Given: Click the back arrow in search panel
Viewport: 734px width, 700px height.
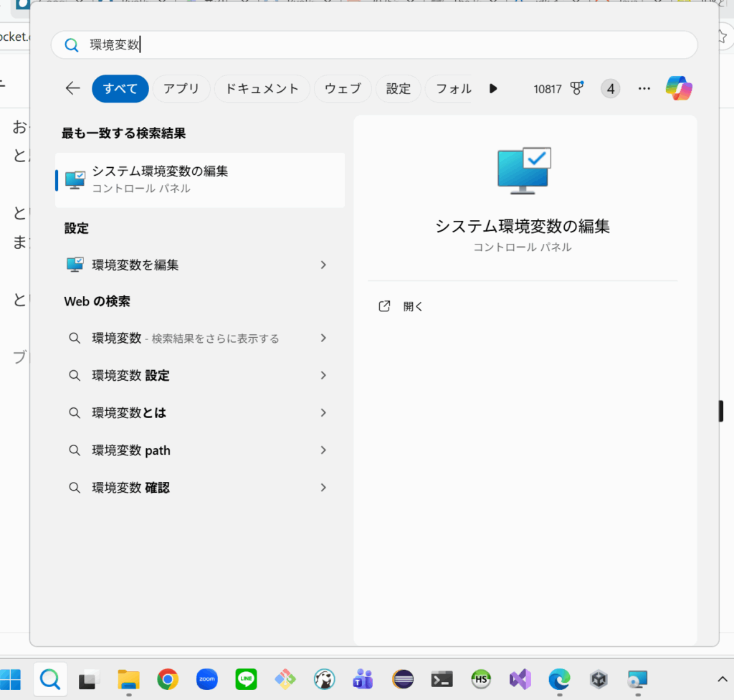Looking at the screenshot, I should point(72,88).
